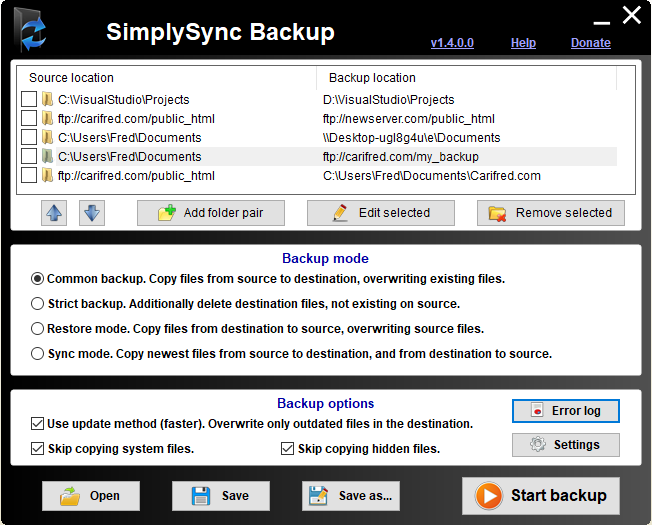Tick checkbox for C:\VisualStudio\Projects pair

[29, 99]
